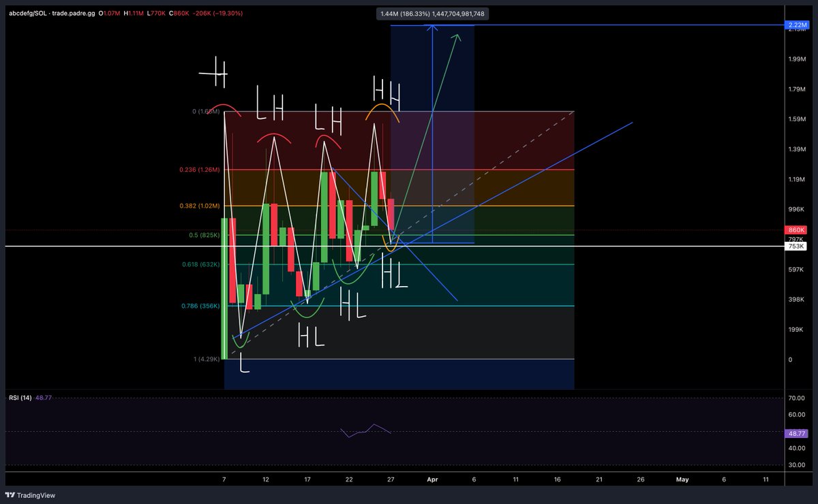
Task: Click the 30.00 RSI axis tick
Action: point(796,465)
